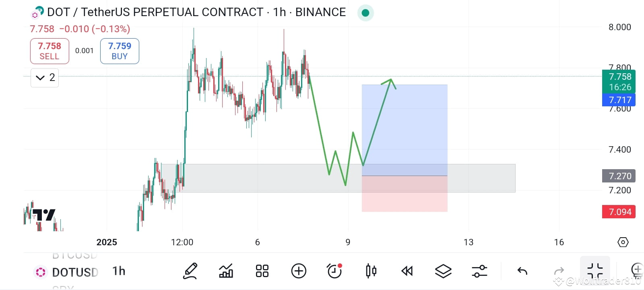Open the drawing tools pencil icon

coord(190,271)
